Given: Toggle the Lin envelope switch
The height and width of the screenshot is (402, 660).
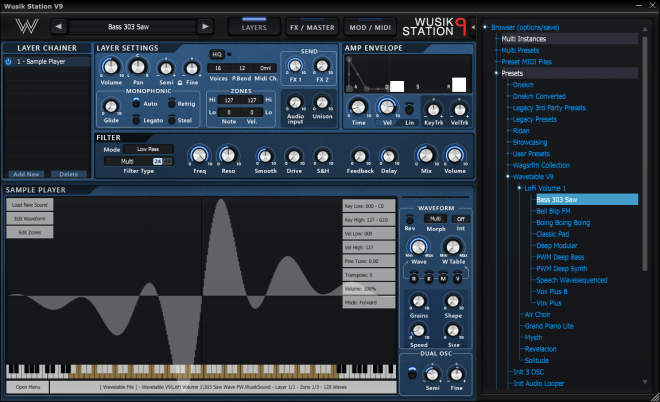Looking at the screenshot, I should point(409,109).
